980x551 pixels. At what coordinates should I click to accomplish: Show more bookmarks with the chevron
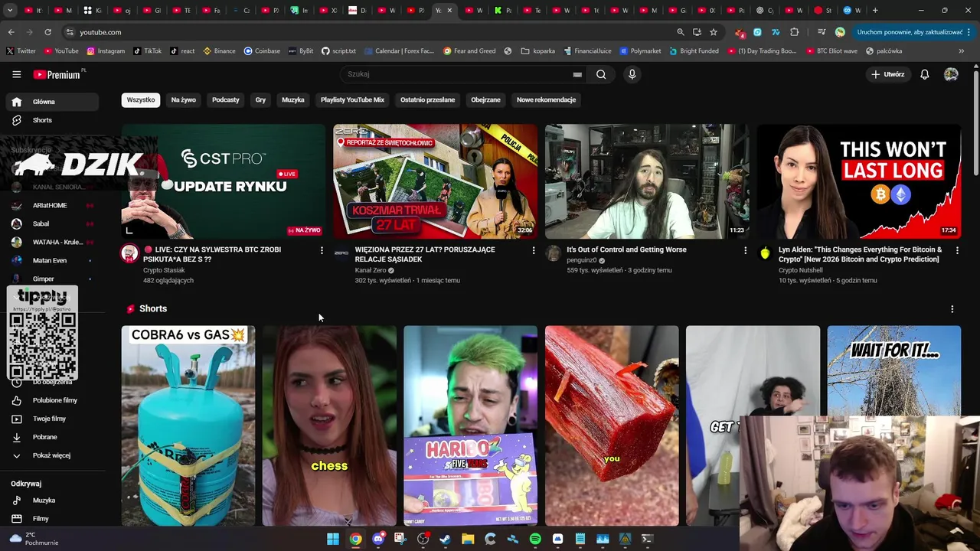961,51
